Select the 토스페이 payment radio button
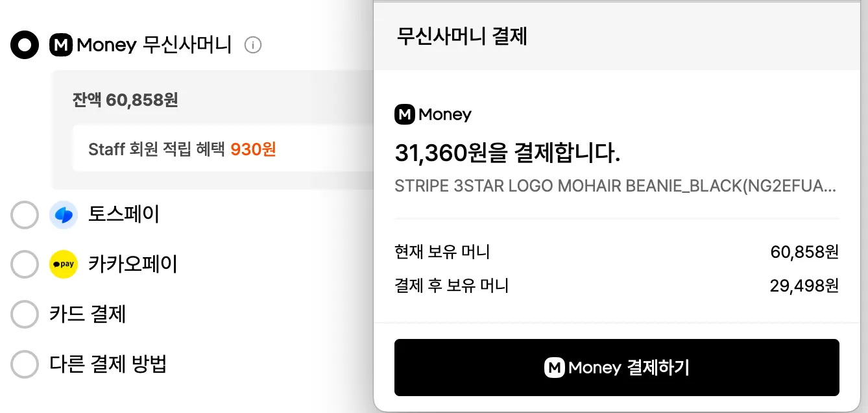 (x=24, y=215)
